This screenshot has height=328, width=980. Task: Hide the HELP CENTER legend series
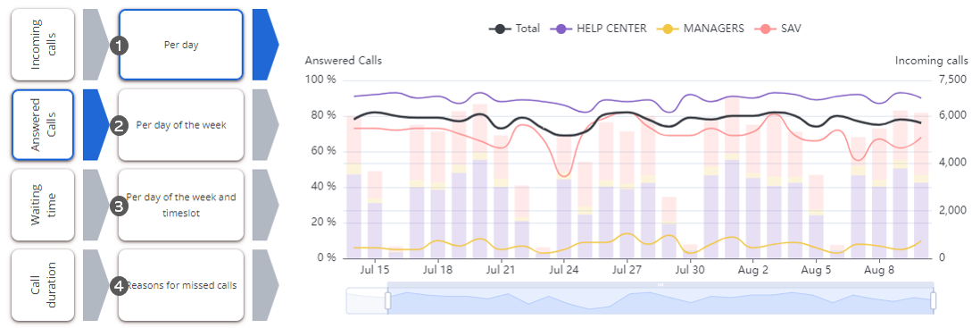(598, 29)
